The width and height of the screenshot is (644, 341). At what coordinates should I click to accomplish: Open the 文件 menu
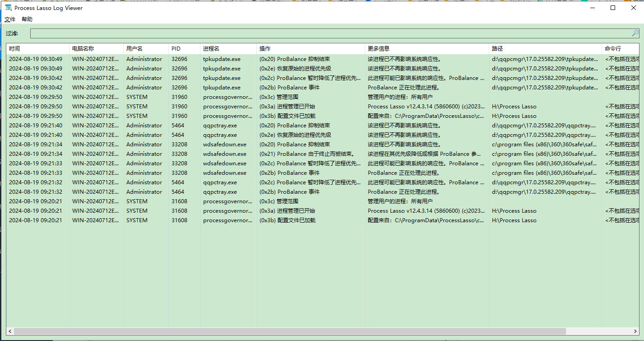10,19
